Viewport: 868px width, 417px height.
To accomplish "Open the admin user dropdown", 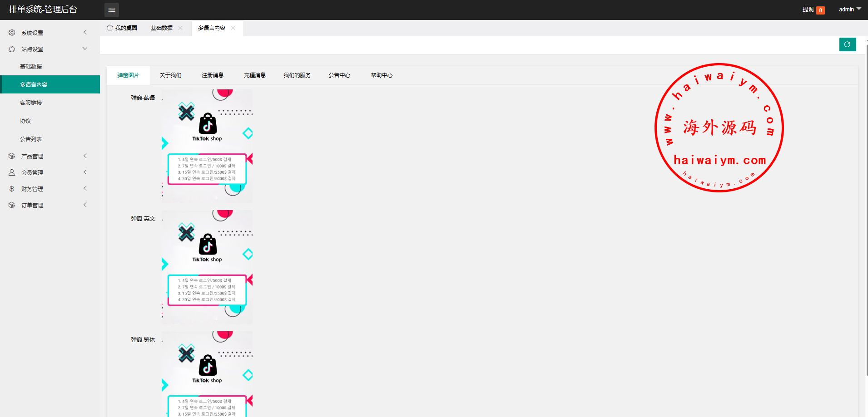I will [849, 10].
